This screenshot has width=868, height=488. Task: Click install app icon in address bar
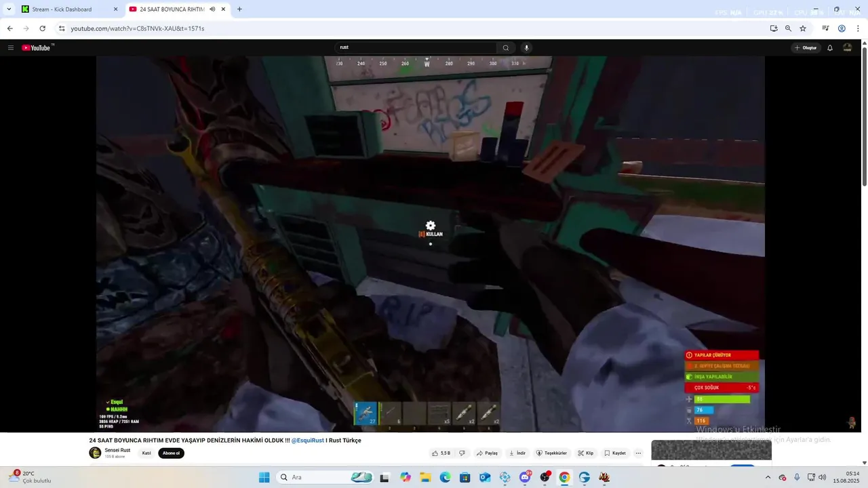774,28
